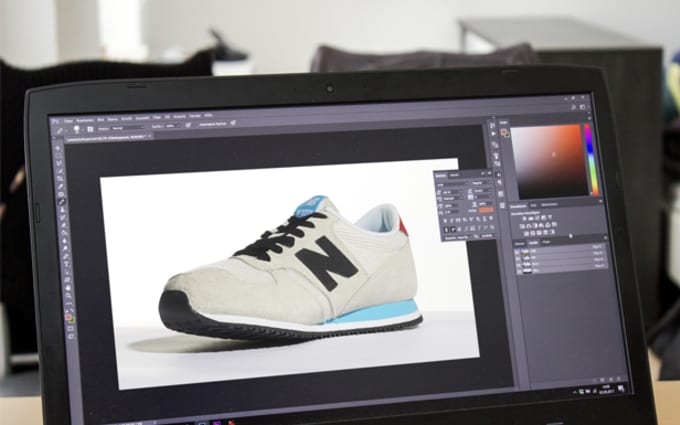Screen dimensions: 680x425
Task: Select the Eraser tool in the toolbox
Action: 63,226
